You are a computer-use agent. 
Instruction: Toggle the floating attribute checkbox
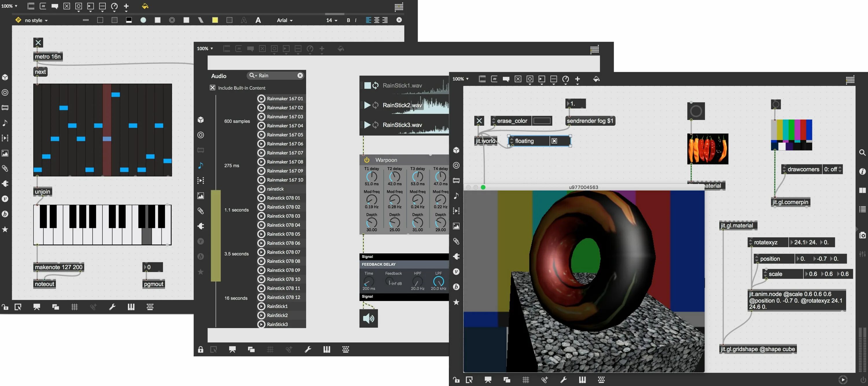coord(554,141)
